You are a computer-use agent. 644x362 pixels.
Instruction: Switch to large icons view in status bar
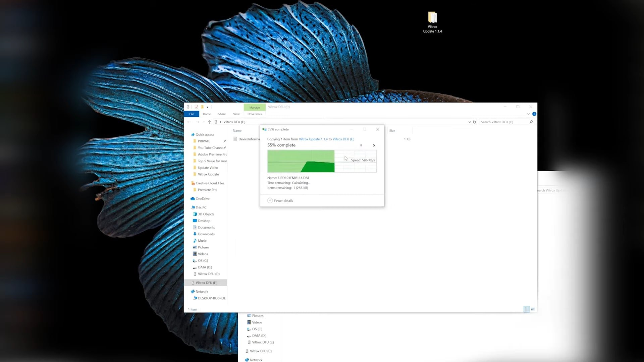point(533,309)
